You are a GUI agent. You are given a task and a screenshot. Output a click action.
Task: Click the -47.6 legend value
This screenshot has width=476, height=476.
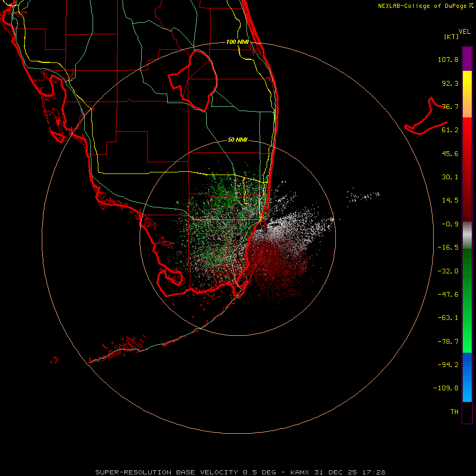(x=448, y=295)
